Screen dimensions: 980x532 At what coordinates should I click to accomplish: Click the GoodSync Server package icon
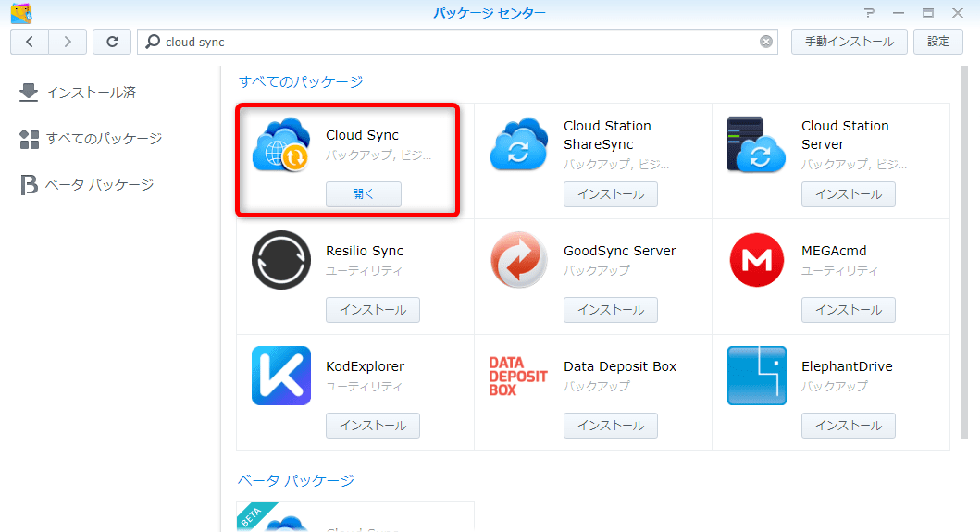tap(519, 260)
